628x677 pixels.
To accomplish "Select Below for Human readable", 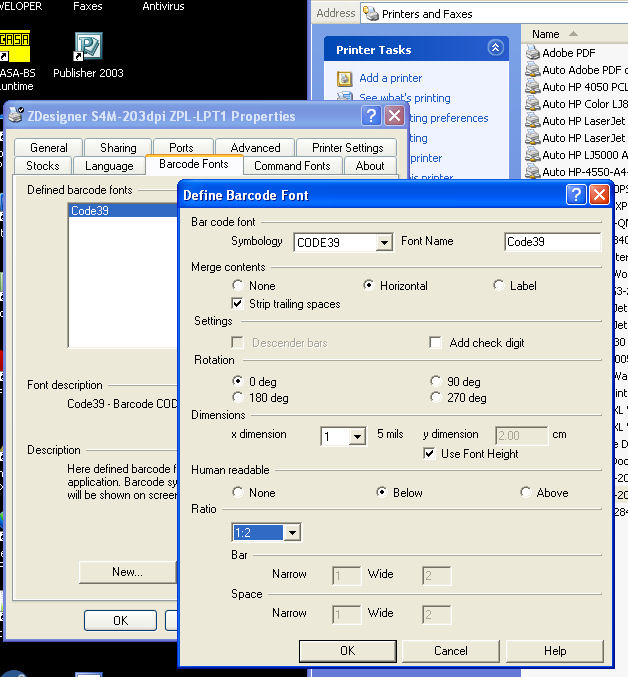I will (382, 493).
